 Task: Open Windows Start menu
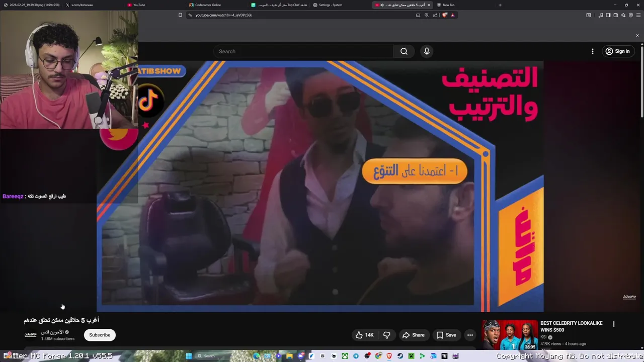coord(189,356)
